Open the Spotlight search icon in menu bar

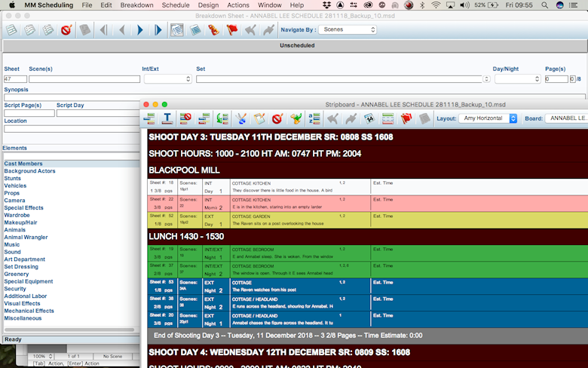pyautogui.click(x=544, y=5)
